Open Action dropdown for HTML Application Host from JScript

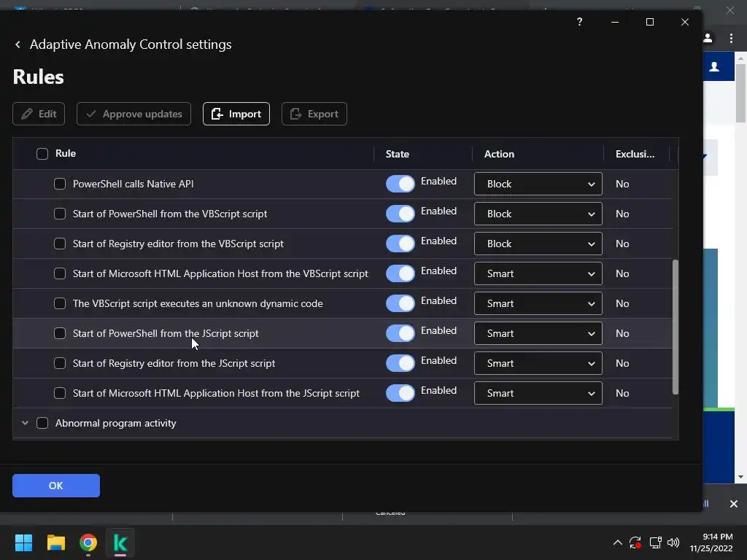tap(538, 393)
